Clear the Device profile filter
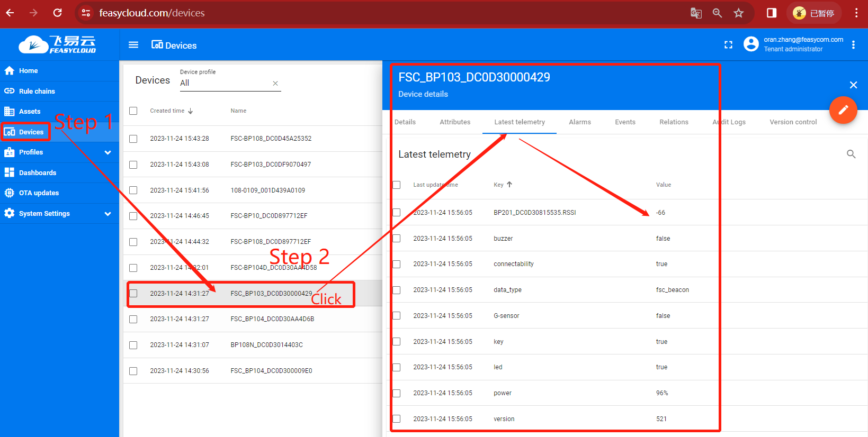The image size is (868, 437). (x=275, y=84)
